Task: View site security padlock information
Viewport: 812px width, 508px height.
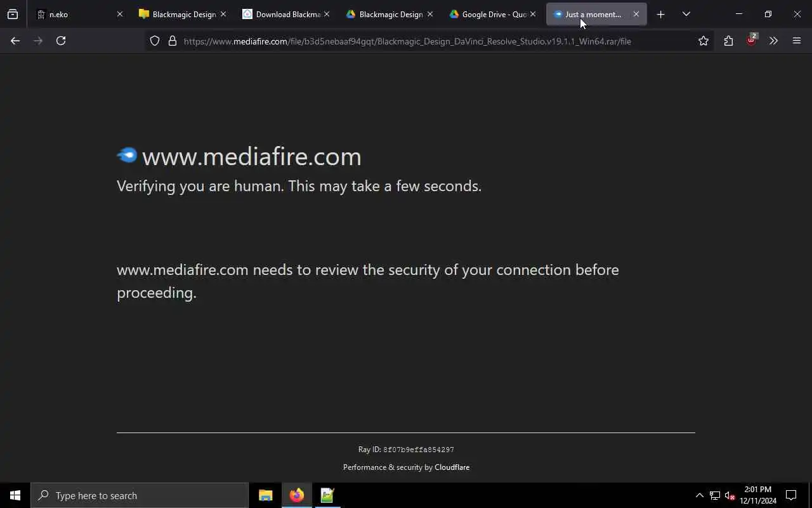Action: point(172,41)
